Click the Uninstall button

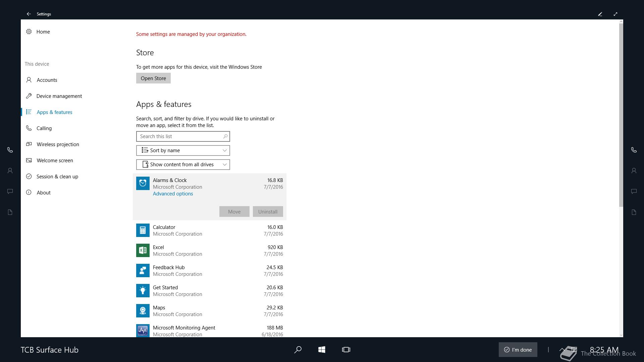(268, 212)
